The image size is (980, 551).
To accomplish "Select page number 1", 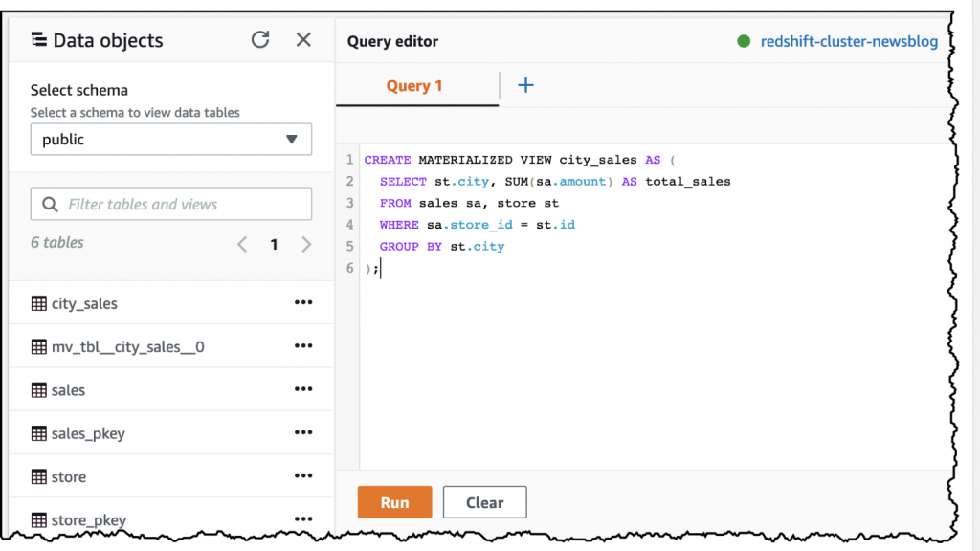I will click(274, 244).
